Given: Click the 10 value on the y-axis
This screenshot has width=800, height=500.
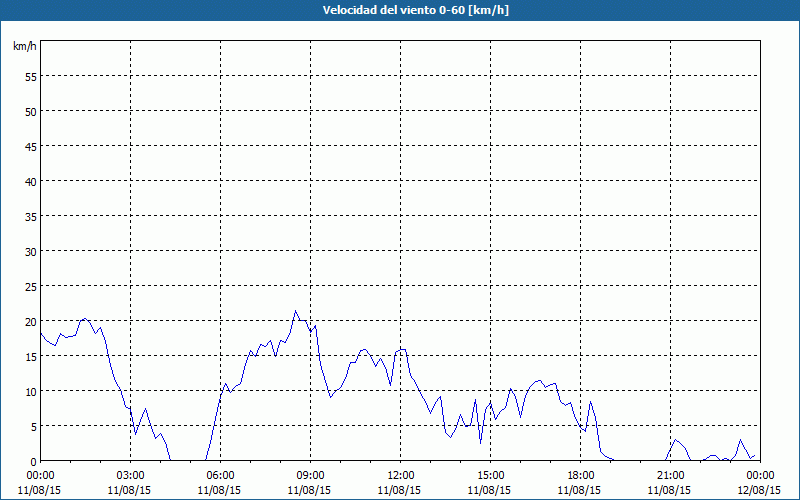Looking at the screenshot, I should click(31, 391).
